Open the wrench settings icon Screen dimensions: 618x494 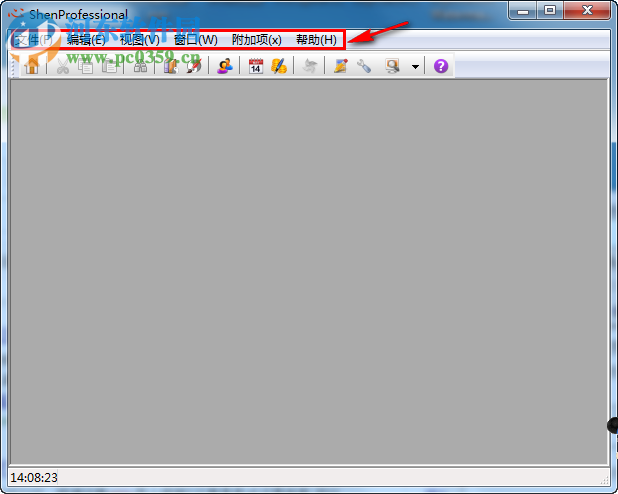[x=364, y=66]
